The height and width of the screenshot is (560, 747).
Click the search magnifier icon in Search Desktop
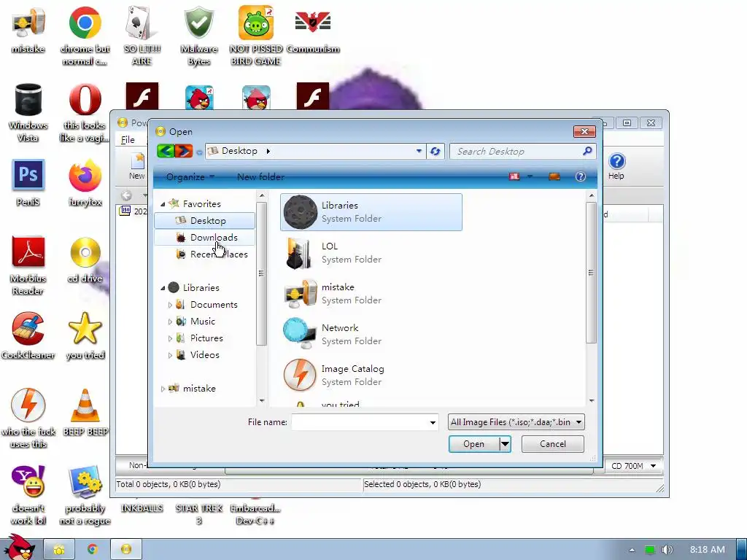(587, 151)
